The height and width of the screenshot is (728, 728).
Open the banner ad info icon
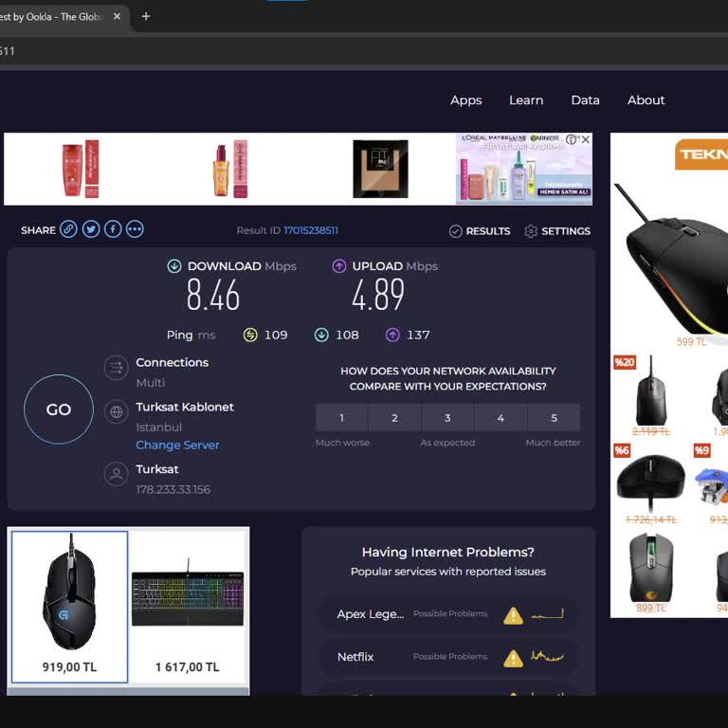click(572, 139)
